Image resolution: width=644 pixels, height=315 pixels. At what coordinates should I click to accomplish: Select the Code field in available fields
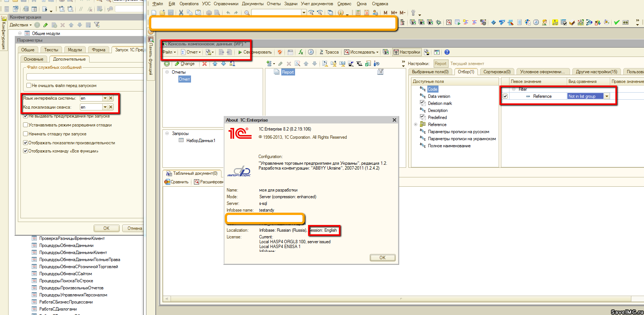point(433,89)
